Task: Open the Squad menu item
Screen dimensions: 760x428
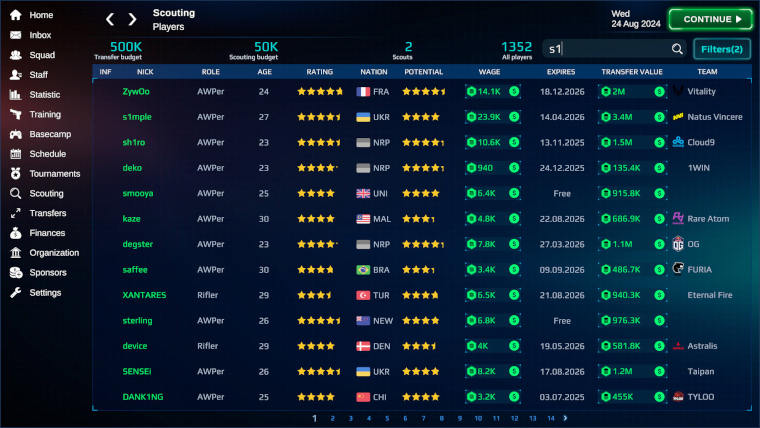Action: (42, 55)
